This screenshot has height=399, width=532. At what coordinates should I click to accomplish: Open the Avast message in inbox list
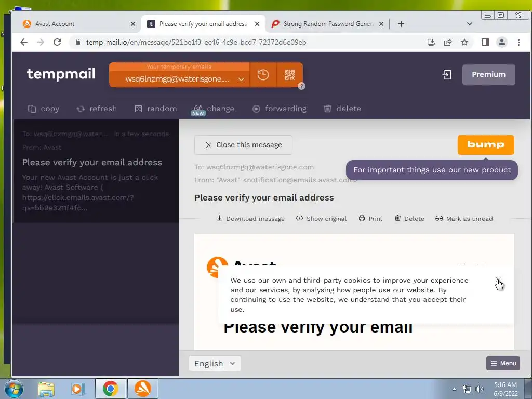point(96,171)
